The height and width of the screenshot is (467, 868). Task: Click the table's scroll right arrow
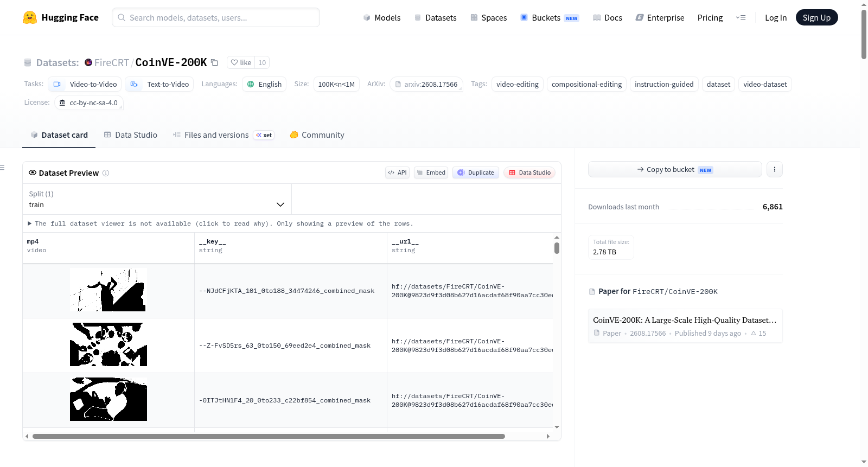(x=548, y=436)
